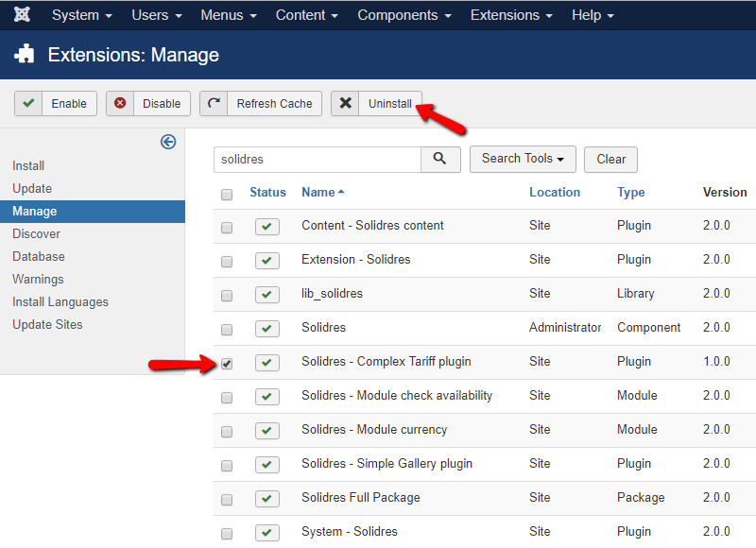Sort the list by Name column
Screen dimensions: 756x548
click(318, 192)
